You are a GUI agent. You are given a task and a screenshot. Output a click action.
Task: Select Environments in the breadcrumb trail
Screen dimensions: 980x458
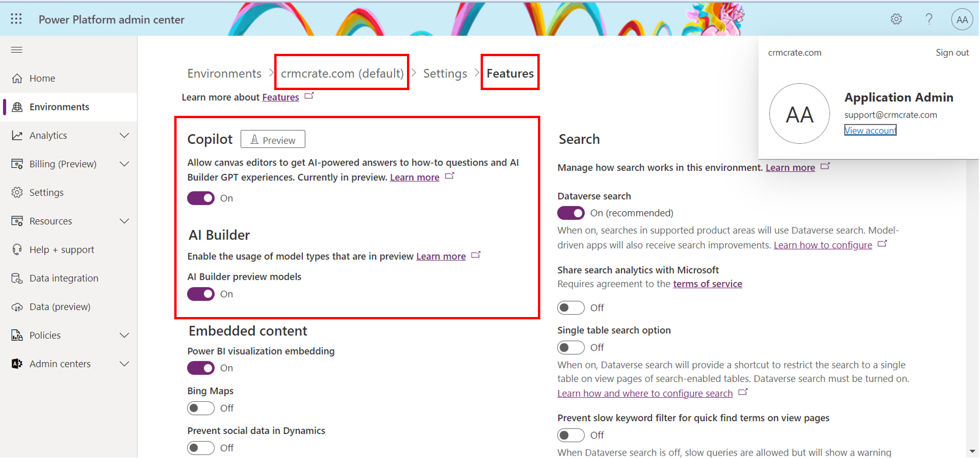coord(224,74)
